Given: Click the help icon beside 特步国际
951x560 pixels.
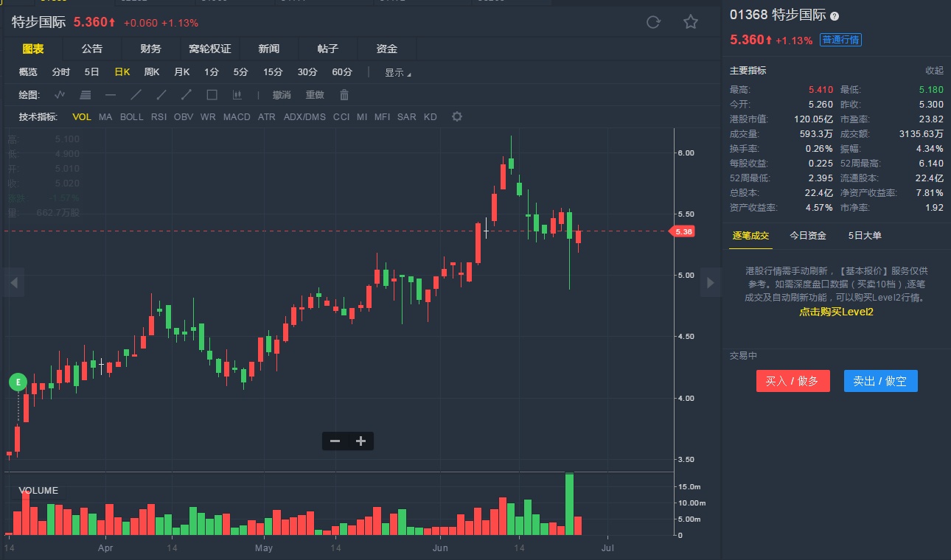Looking at the screenshot, I should pyautogui.click(x=835, y=16).
